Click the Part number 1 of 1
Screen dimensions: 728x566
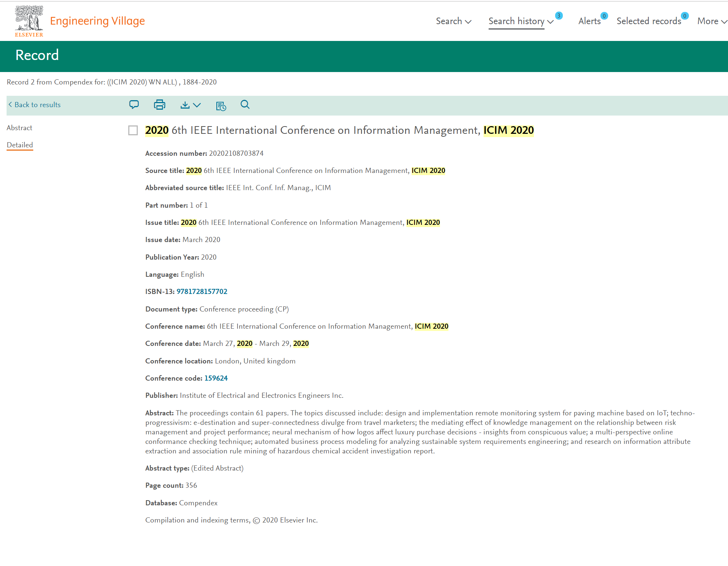[198, 205]
